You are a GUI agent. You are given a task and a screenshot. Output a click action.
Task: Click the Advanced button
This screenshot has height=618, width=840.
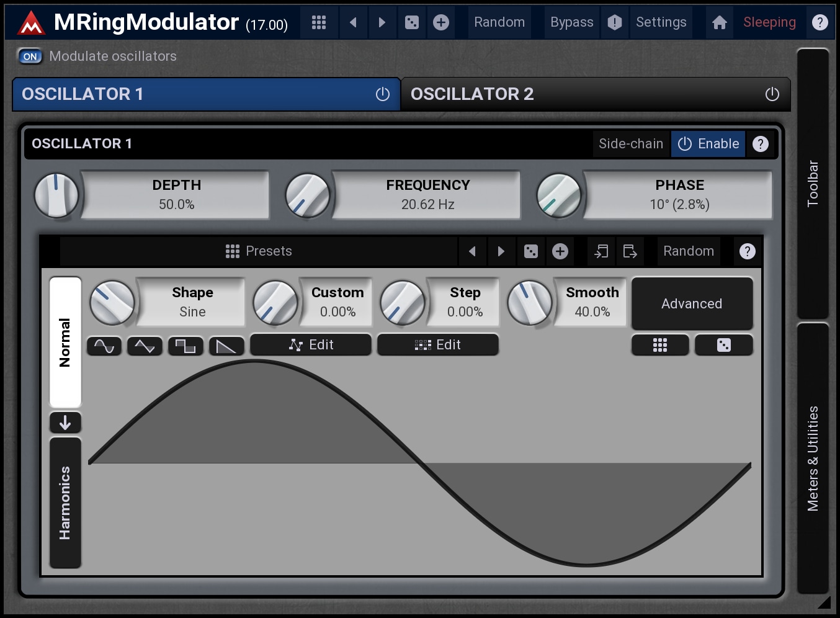(x=692, y=303)
